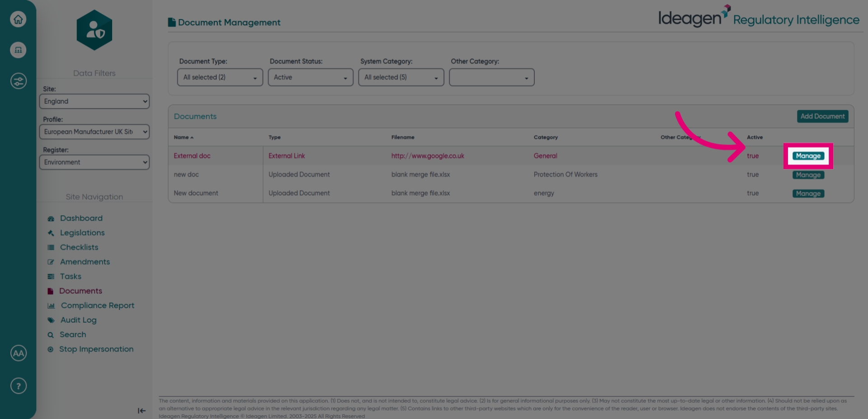Click Manage for New document row
Image resolution: width=868 pixels, height=419 pixels.
(808, 193)
